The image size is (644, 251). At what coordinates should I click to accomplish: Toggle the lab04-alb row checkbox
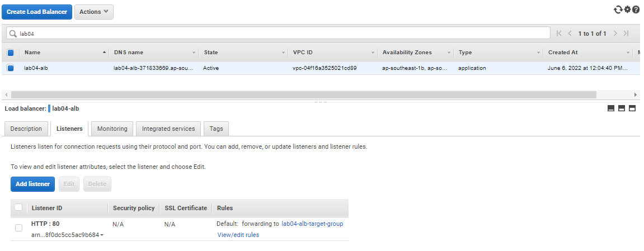[11, 68]
